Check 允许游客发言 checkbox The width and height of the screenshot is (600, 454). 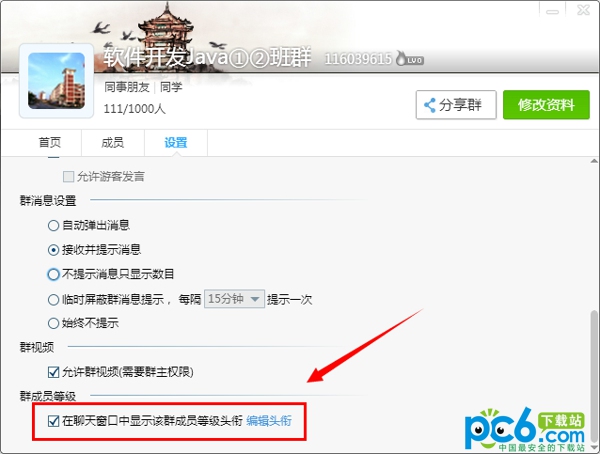(68, 176)
